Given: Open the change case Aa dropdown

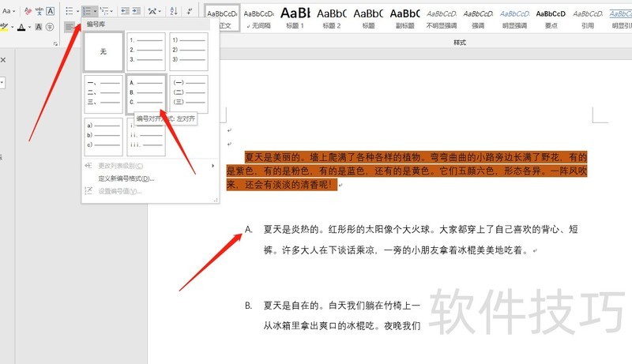Looking at the screenshot, I should pyautogui.click(x=9, y=11).
